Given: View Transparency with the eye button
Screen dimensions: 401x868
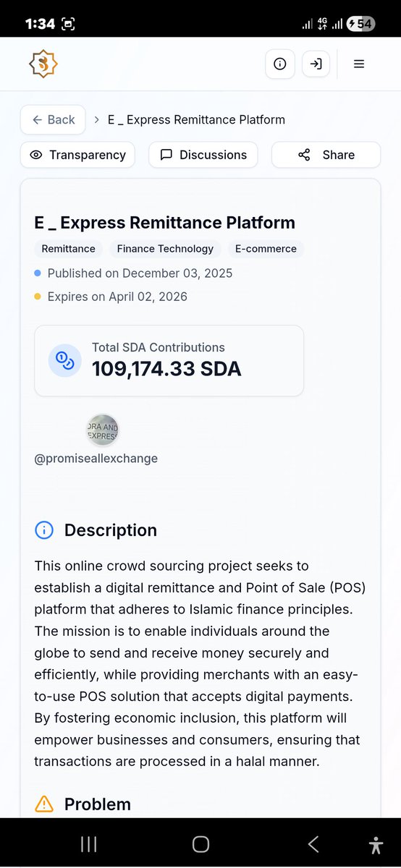Looking at the screenshot, I should (77, 155).
